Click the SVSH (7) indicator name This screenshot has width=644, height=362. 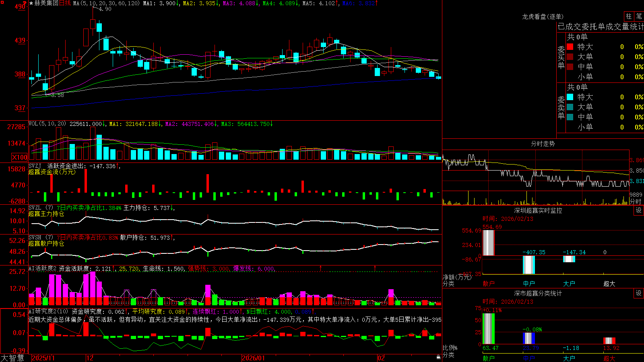pos(41,237)
